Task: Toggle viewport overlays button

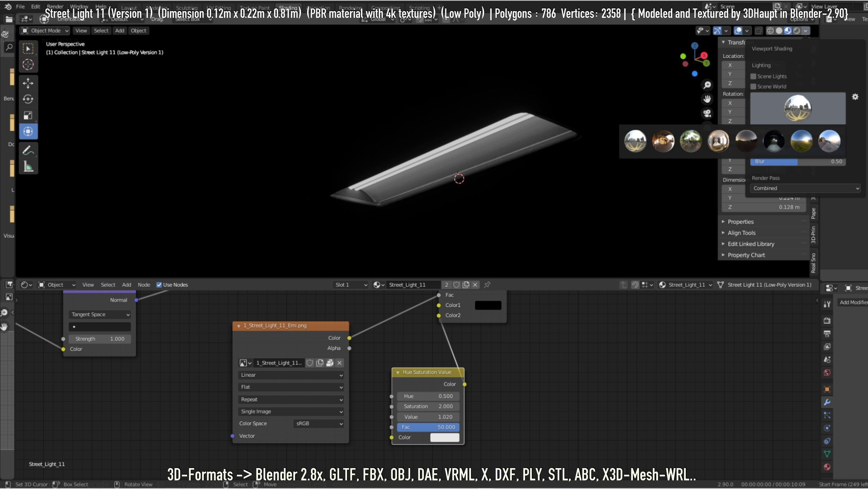Action: 738,31
